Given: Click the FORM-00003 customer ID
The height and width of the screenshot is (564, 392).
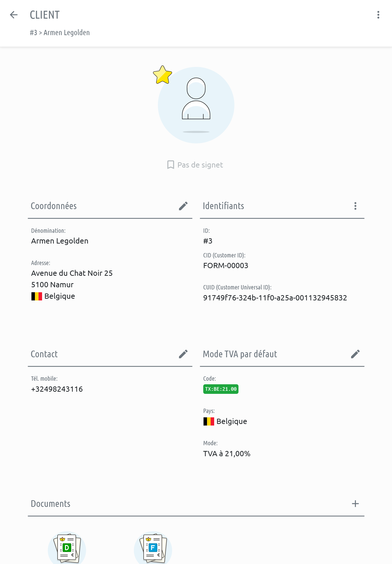Looking at the screenshot, I should point(225,266).
